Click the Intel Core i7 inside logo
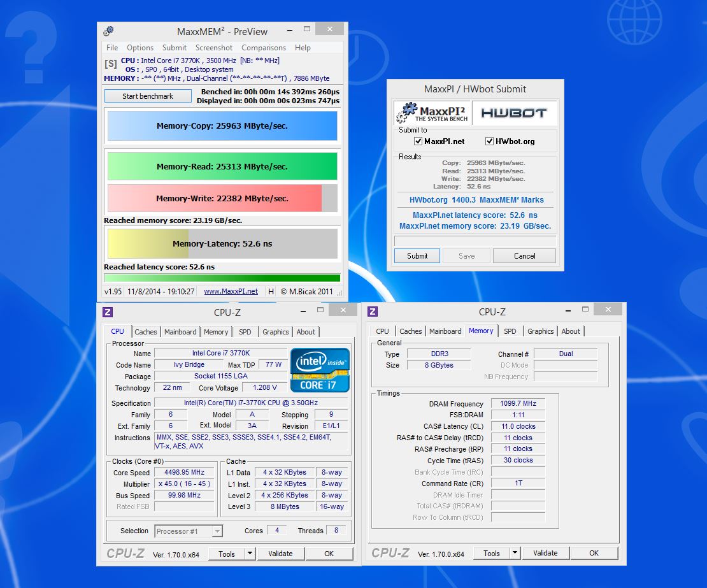This screenshot has width=707, height=588. (320, 369)
